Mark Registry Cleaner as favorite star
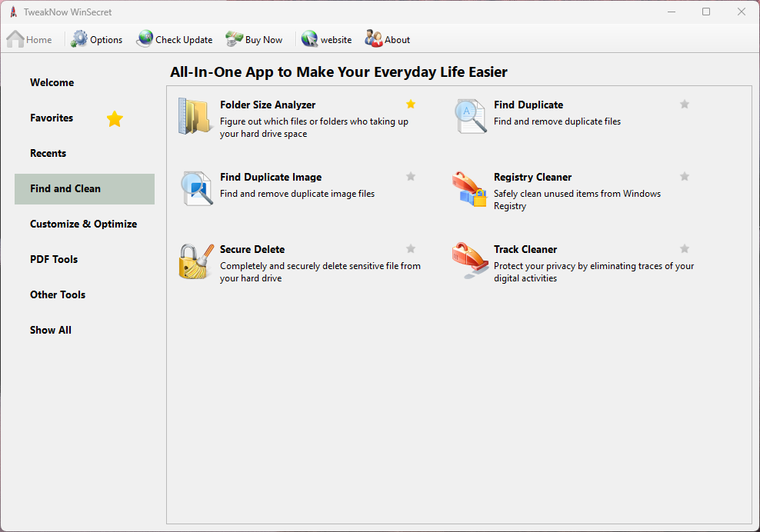This screenshot has height=532, width=760. tap(685, 177)
